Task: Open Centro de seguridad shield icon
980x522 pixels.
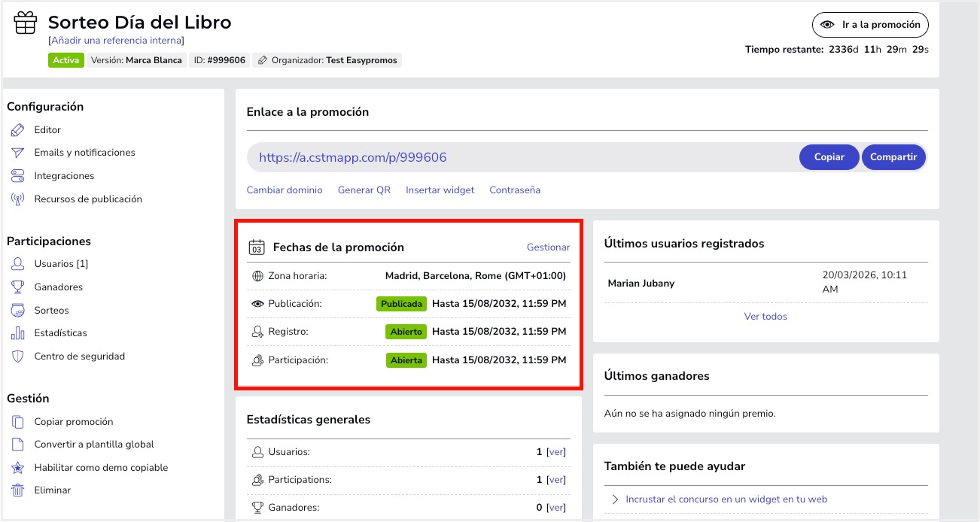Action: coord(19,354)
